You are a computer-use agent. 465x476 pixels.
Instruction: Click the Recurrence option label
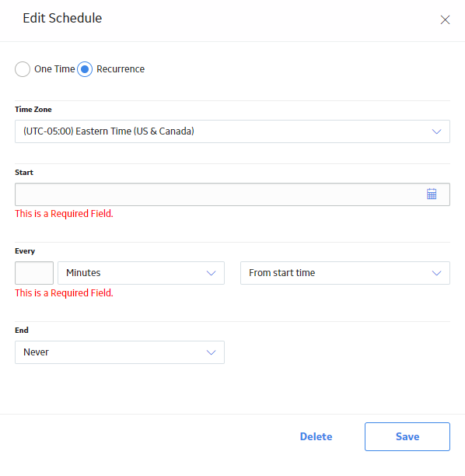(x=121, y=69)
